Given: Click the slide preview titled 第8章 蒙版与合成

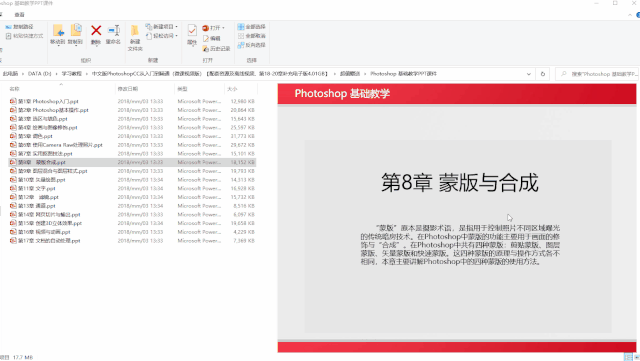Looking at the screenshot, I should [x=457, y=218].
